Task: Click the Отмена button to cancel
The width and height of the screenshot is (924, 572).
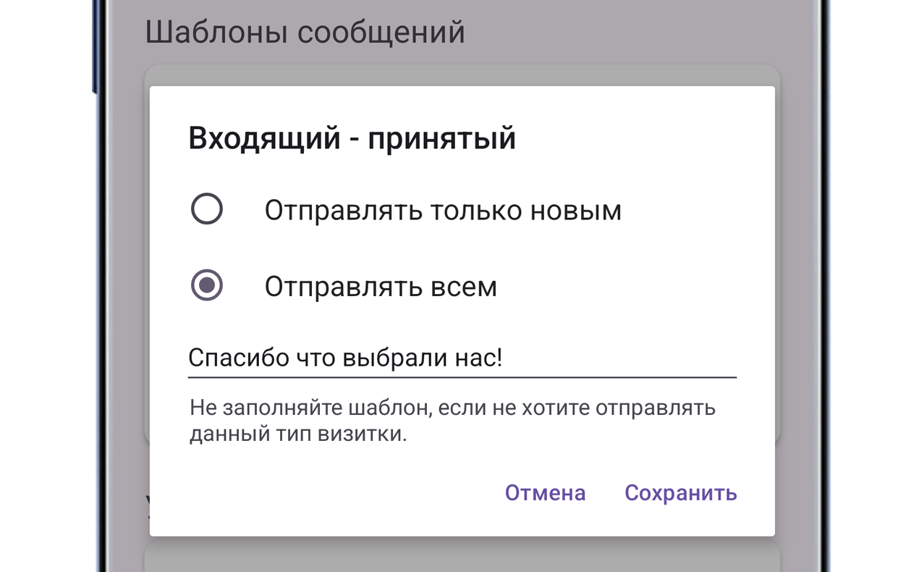Action: pyautogui.click(x=544, y=493)
